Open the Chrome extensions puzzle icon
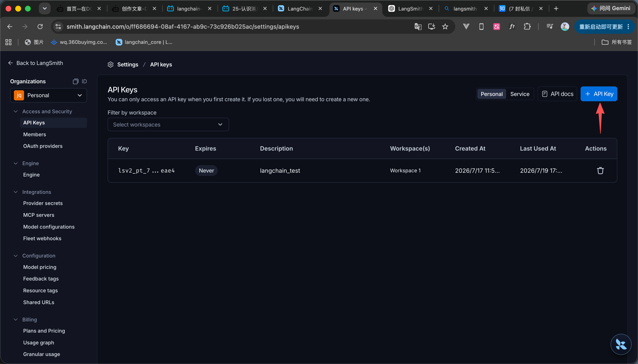This screenshot has width=638, height=364. point(527,27)
